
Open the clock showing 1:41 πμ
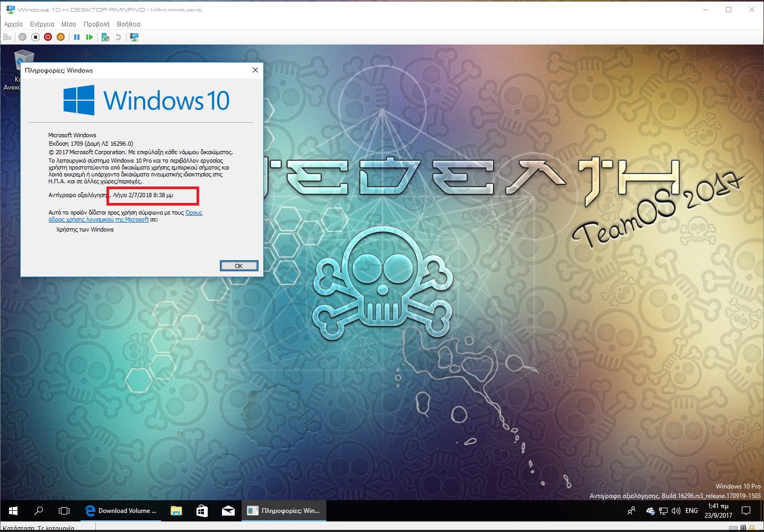click(718, 511)
